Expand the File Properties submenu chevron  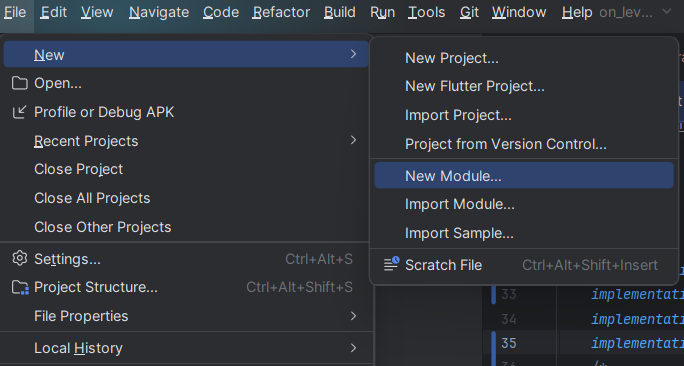353,316
